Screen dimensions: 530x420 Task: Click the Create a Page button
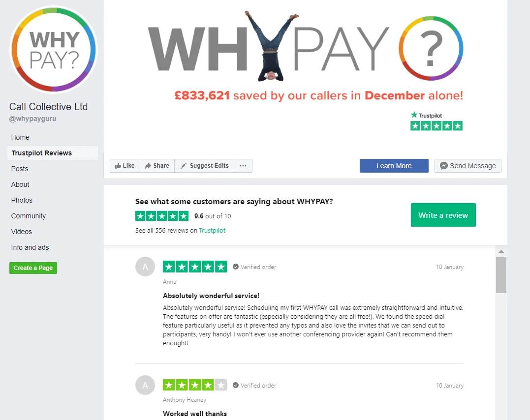(x=33, y=268)
